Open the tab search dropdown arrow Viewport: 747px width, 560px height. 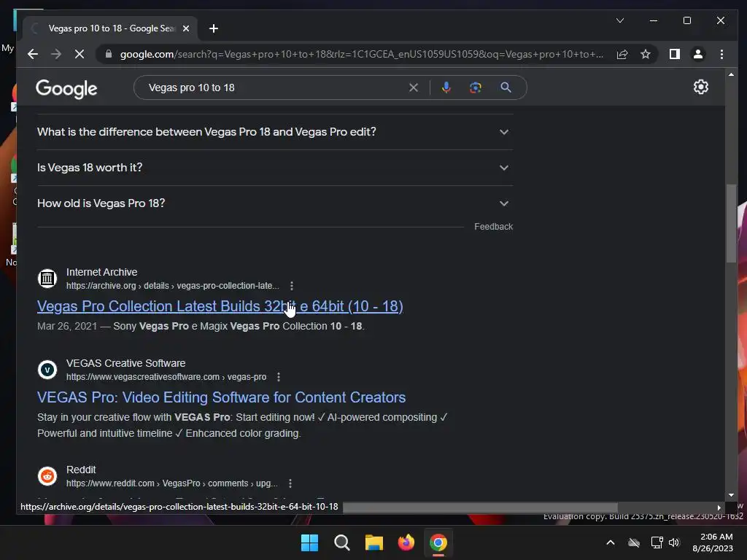(x=620, y=20)
